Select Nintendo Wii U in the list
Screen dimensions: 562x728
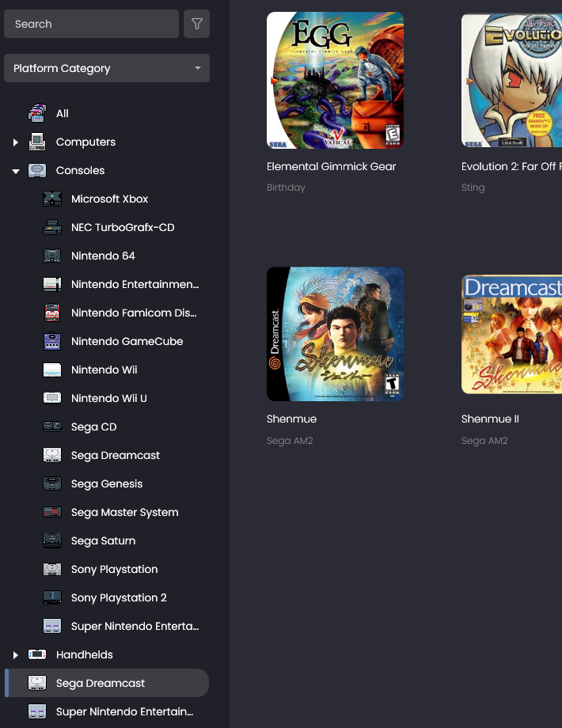(x=108, y=399)
